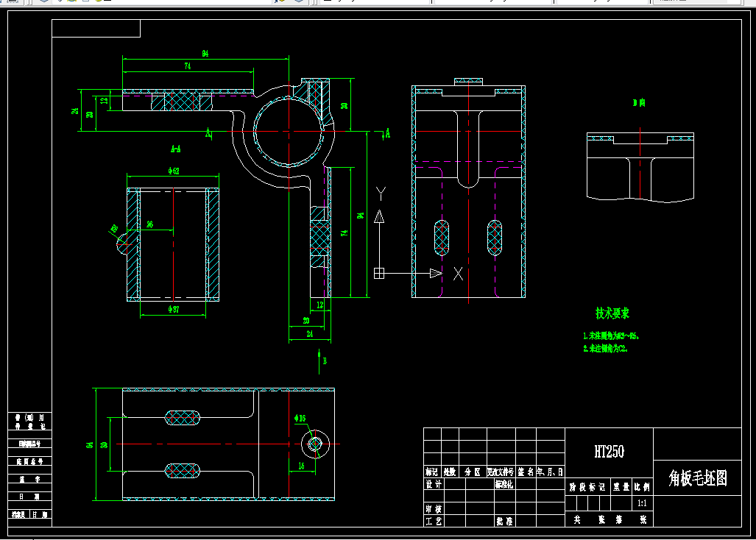This screenshot has height=540, width=756.
Task: Select the φ37 diameter dimension
Action: coord(174,309)
